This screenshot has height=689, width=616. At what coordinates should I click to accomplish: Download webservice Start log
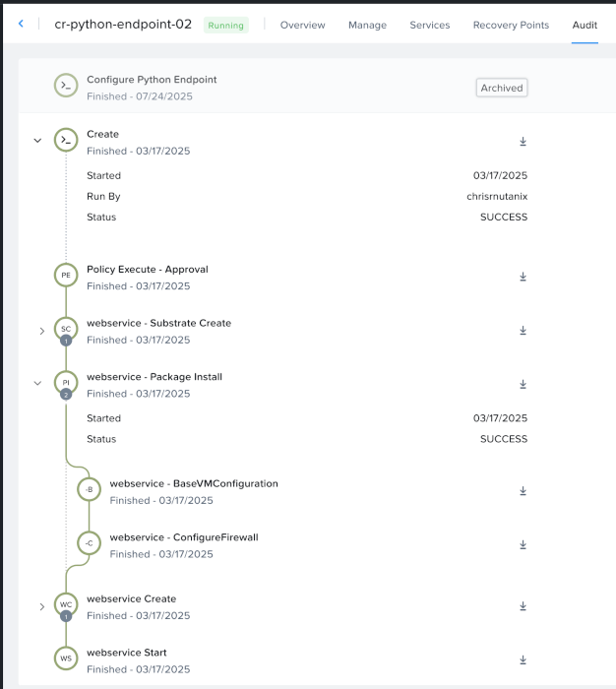(523, 659)
